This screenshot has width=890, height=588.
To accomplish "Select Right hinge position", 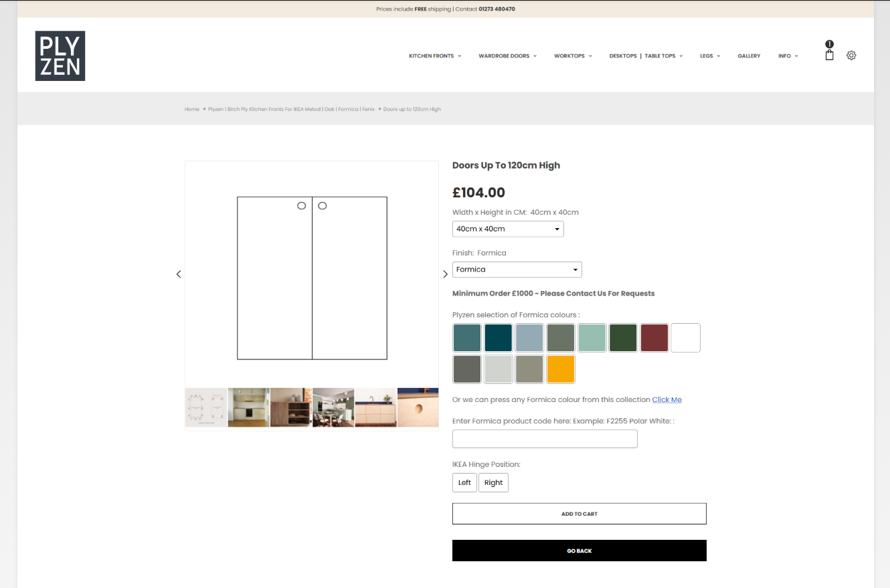I will 493,482.
